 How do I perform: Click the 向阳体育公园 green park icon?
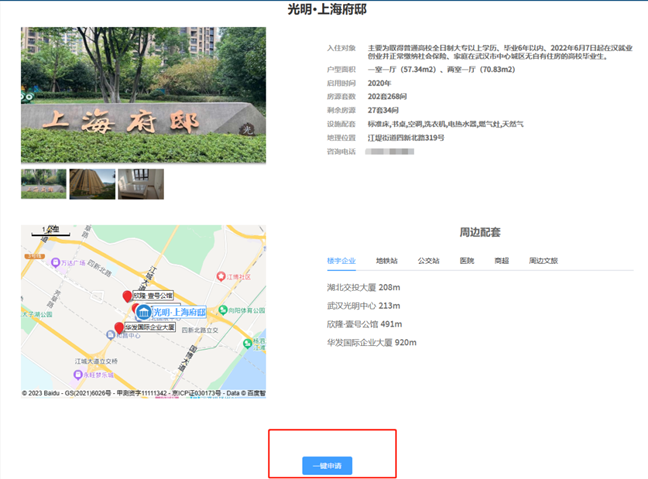click(223, 310)
